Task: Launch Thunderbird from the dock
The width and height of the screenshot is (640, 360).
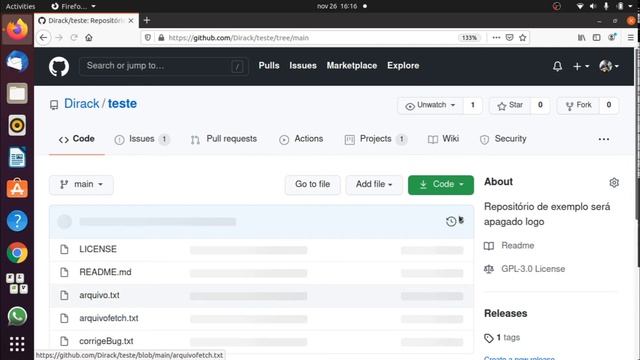Action: point(17,62)
